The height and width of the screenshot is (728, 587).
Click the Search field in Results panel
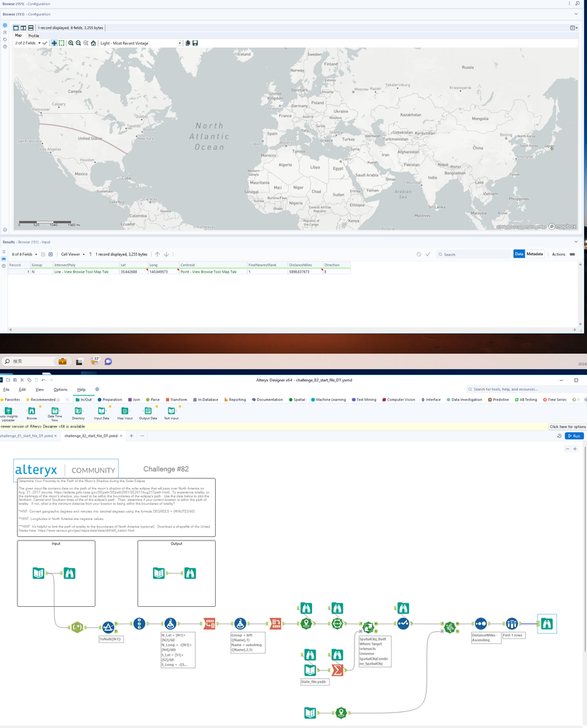[x=473, y=255]
